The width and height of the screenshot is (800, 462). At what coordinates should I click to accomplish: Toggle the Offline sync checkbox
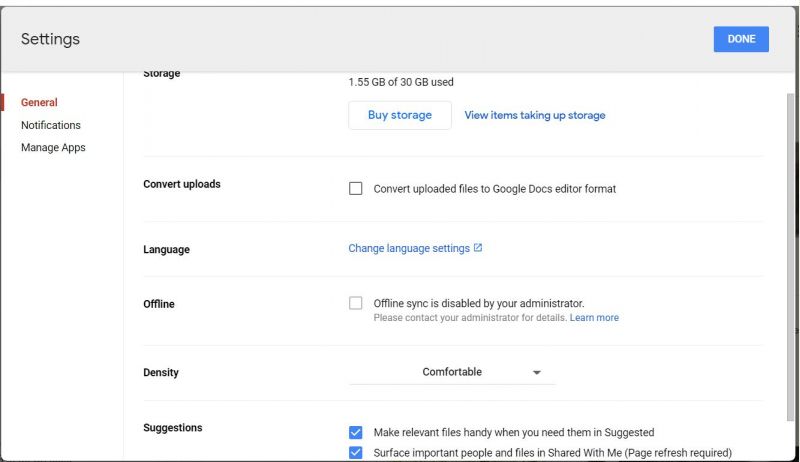pos(356,303)
